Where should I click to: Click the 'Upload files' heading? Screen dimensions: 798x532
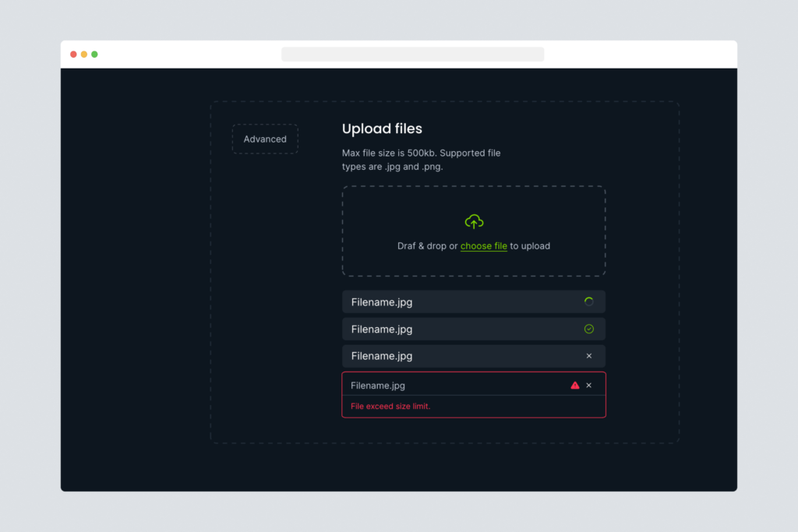tap(382, 129)
